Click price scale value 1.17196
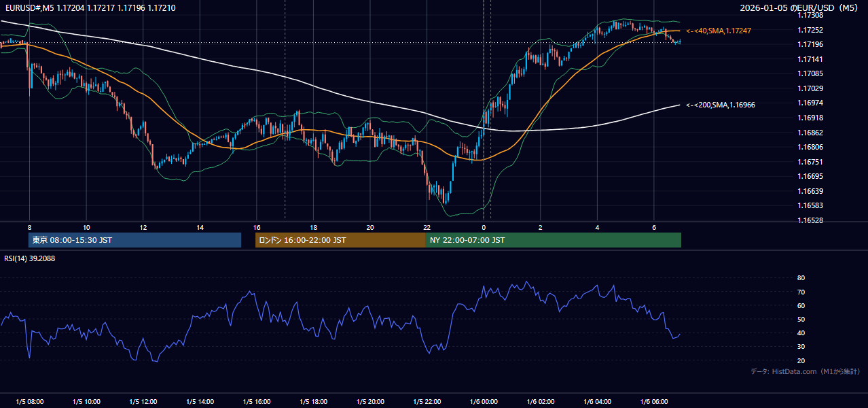The width and height of the screenshot is (868, 408). 810,44
